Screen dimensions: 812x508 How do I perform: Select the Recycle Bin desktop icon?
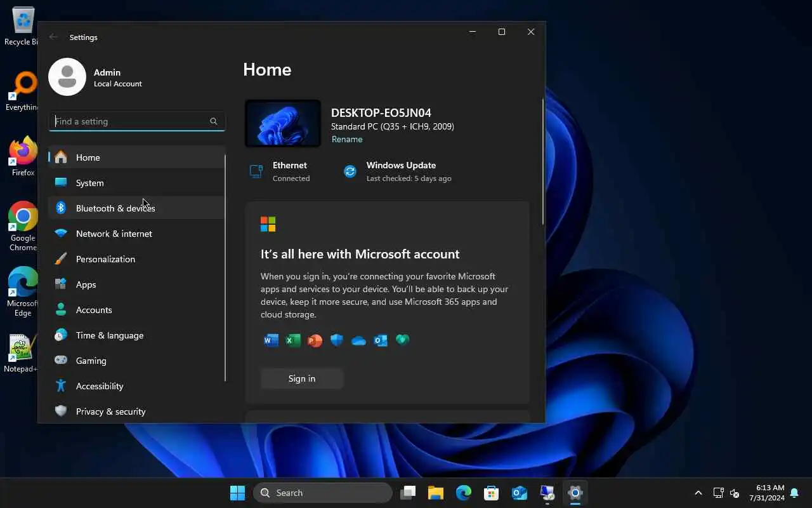point(23,27)
